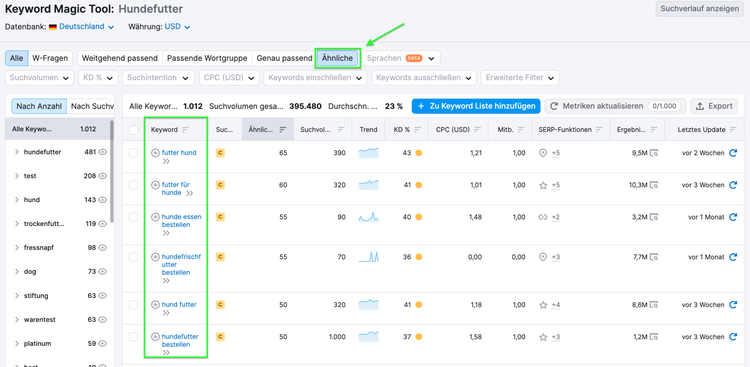Check the box for 'hundefutter bestellen'
This screenshot has height=367, width=750.
(134, 337)
